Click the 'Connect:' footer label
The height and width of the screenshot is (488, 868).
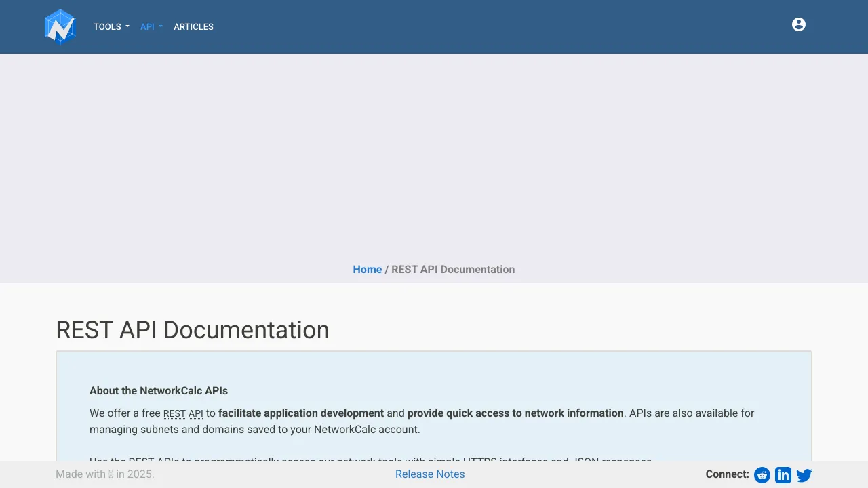pyautogui.click(x=727, y=474)
